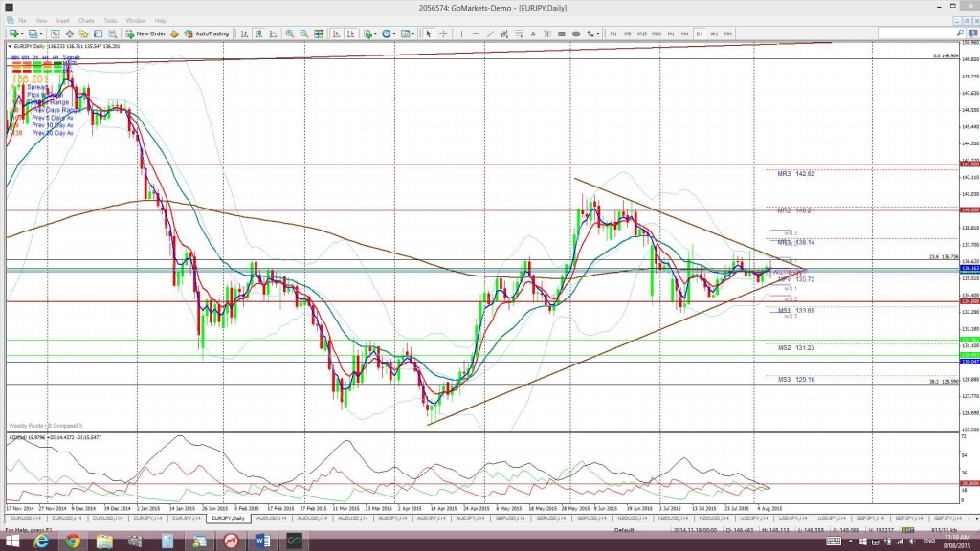The height and width of the screenshot is (551, 980).
Task: Click the tile windows icon
Action: 318,33
